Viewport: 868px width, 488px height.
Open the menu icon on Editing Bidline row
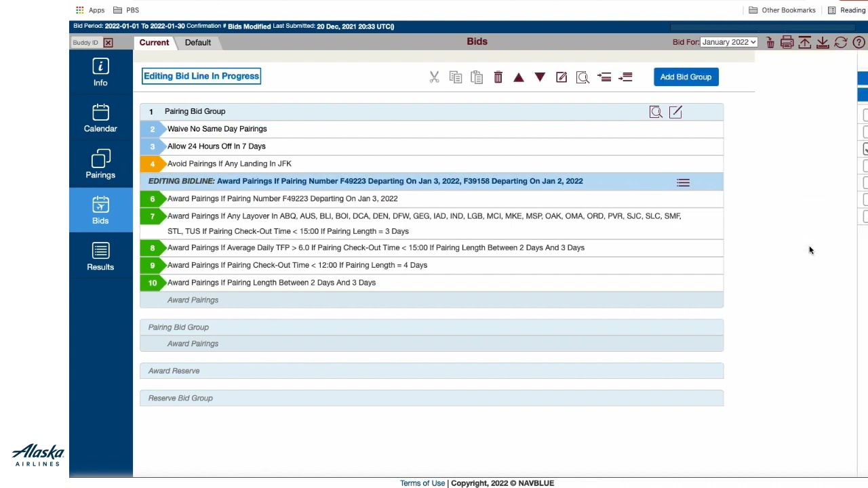tap(683, 182)
